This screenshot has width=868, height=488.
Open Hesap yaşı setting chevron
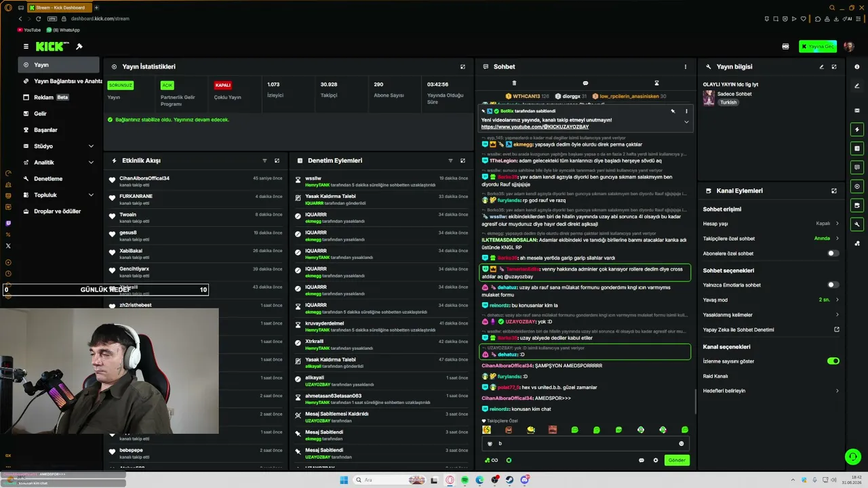[837, 224]
